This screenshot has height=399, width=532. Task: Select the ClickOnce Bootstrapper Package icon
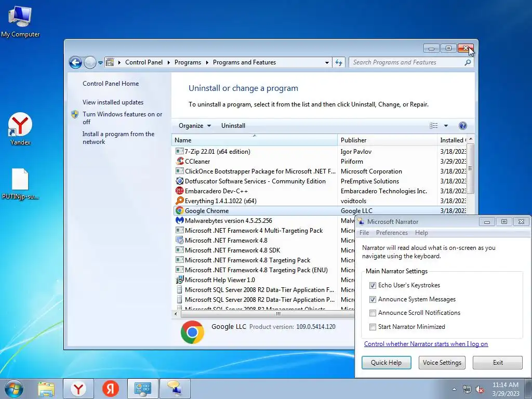tap(179, 171)
